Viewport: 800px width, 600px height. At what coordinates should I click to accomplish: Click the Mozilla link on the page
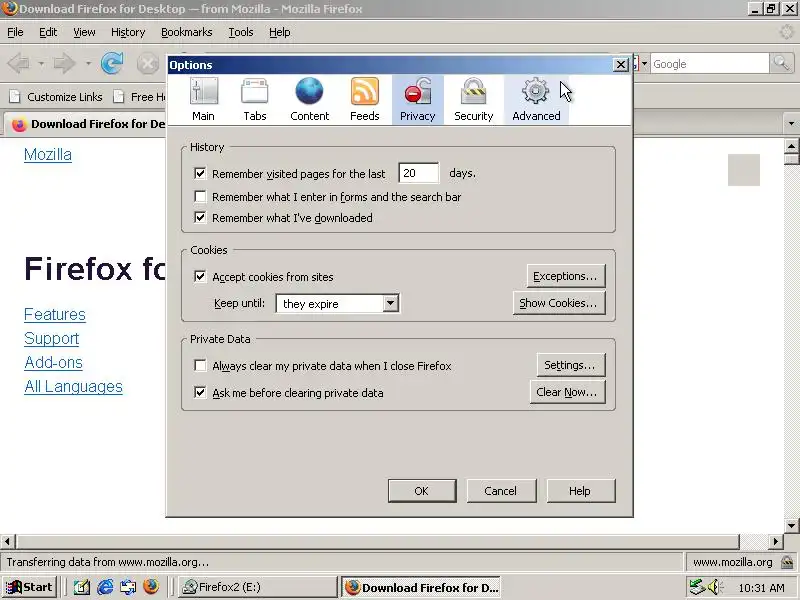(x=47, y=155)
